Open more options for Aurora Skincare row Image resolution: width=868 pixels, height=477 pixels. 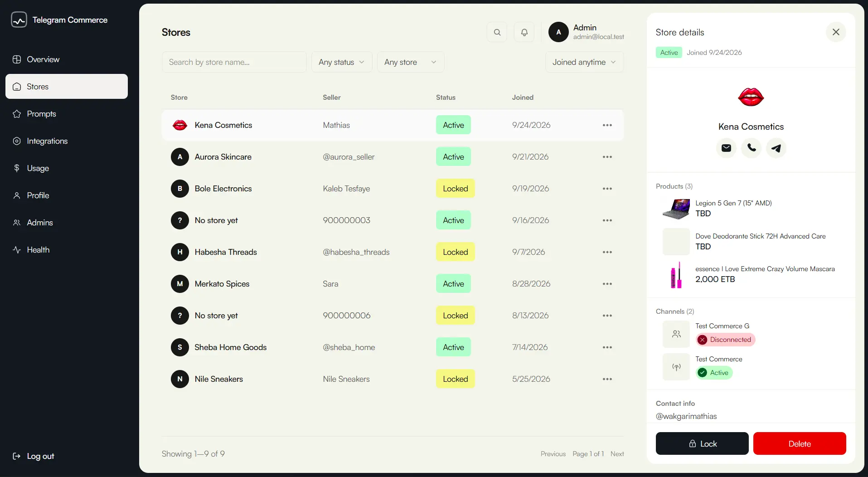607,157
